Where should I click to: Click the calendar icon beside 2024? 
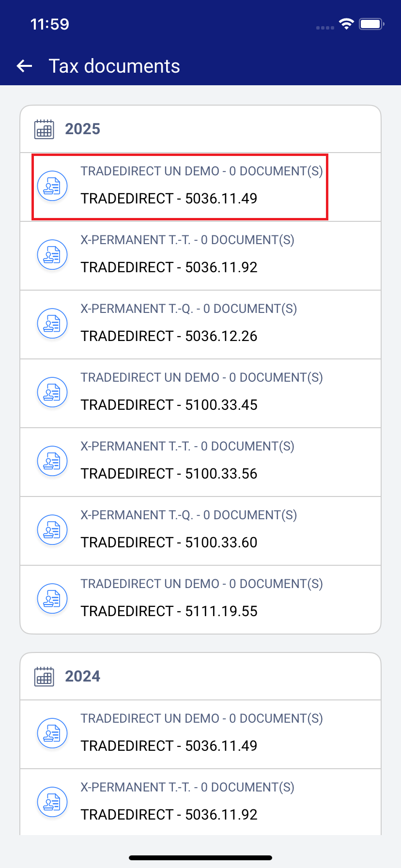point(44,677)
